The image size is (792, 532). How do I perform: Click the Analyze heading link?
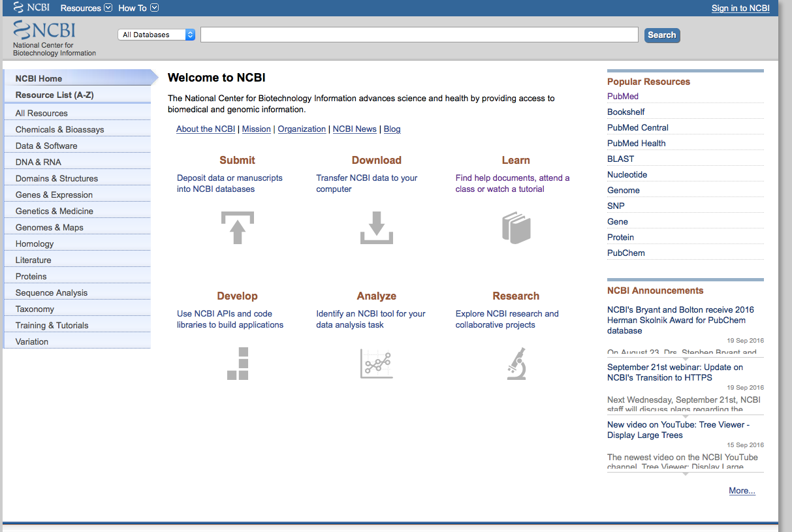pyautogui.click(x=377, y=296)
